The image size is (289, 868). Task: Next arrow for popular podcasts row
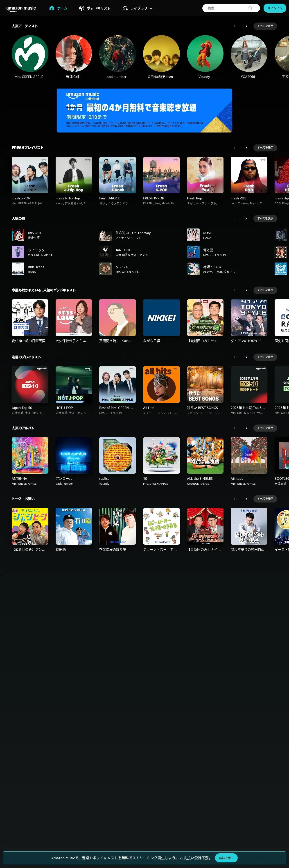click(x=246, y=290)
